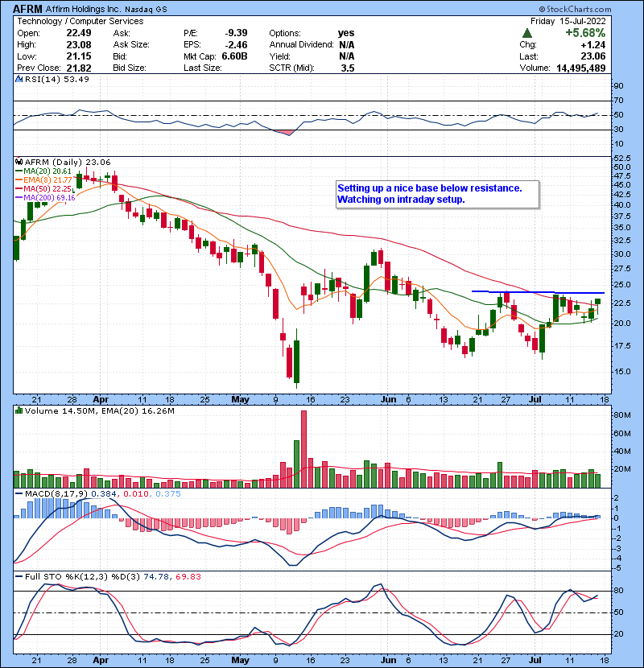
Task: Click the RSI panel legend icon
Action: 19,79
